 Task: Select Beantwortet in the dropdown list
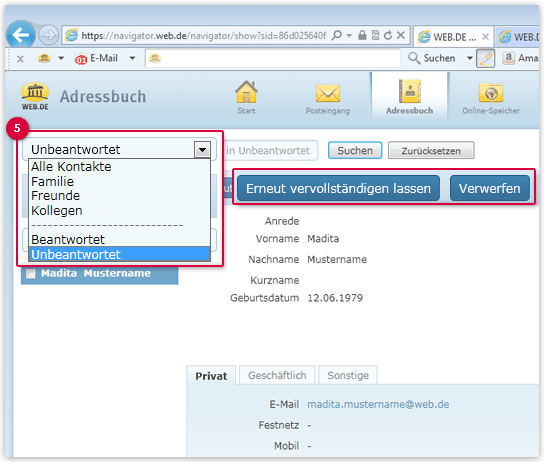click(x=68, y=239)
